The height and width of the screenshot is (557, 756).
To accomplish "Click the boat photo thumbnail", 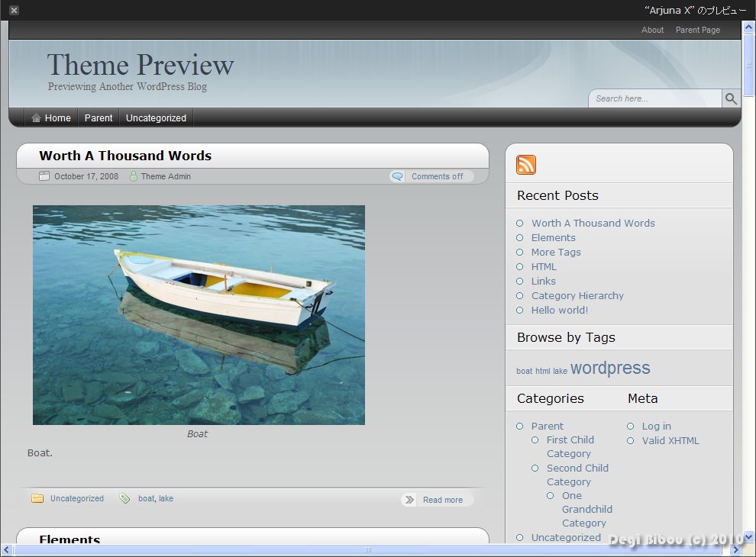I will point(199,315).
